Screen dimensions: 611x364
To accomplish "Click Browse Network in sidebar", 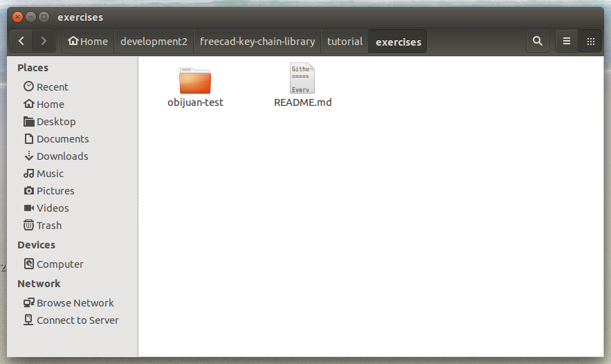I will tap(75, 303).
